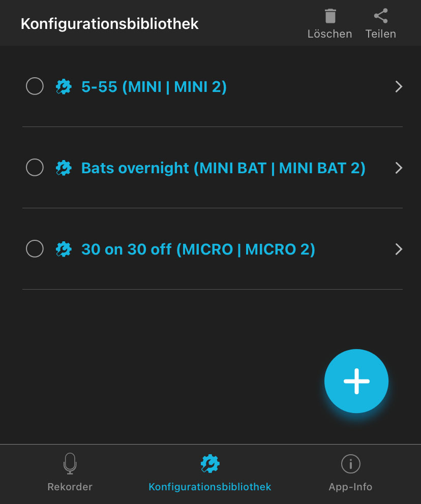Select the Bats overnight radio button

[35, 167]
